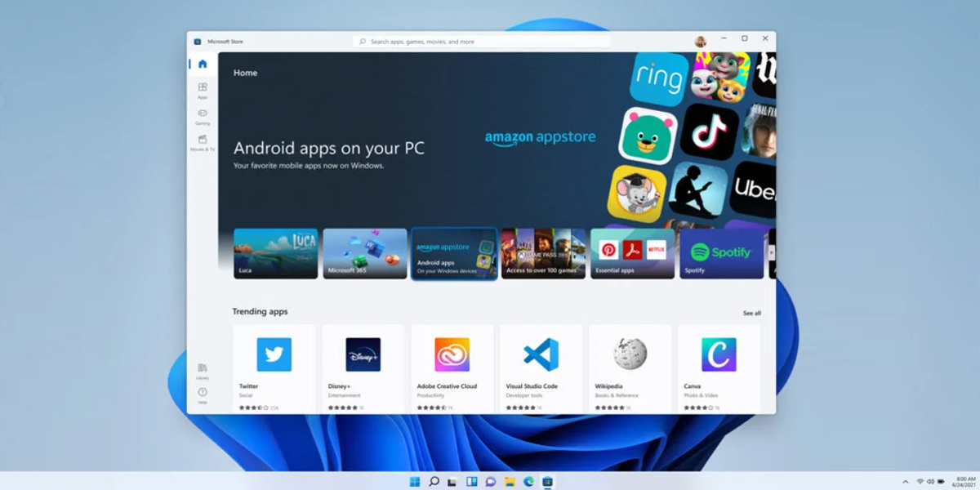The height and width of the screenshot is (490, 980).
Task: Open Widgets from the taskbar
Action: (x=471, y=481)
